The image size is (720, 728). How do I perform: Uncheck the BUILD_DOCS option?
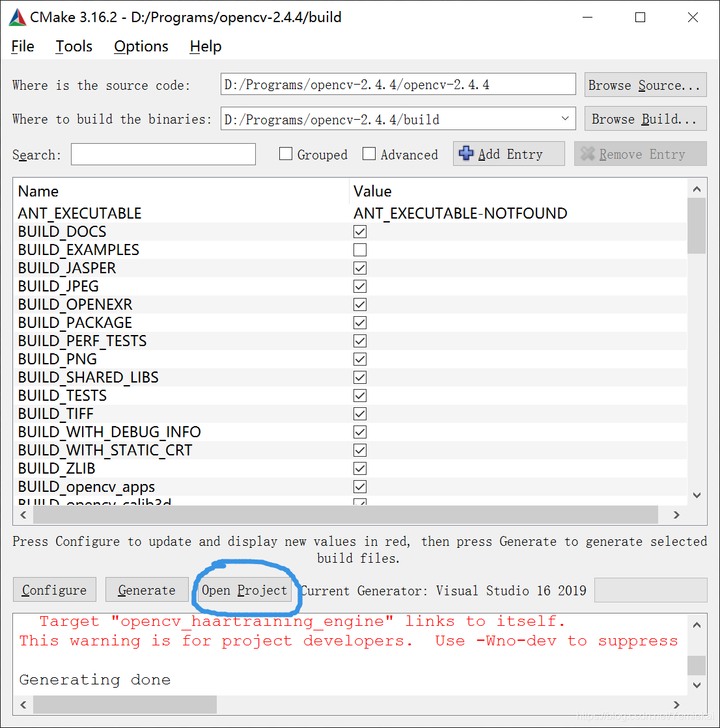click(360, 232)
